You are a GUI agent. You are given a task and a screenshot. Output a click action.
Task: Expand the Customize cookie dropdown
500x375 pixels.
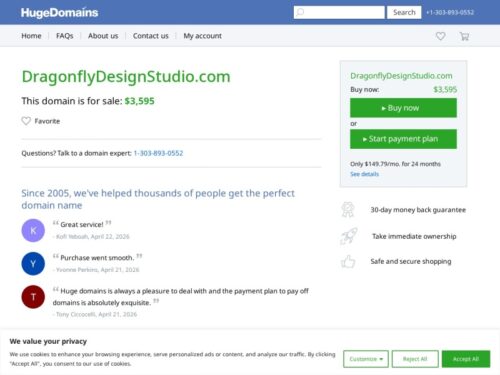point(366,359)
